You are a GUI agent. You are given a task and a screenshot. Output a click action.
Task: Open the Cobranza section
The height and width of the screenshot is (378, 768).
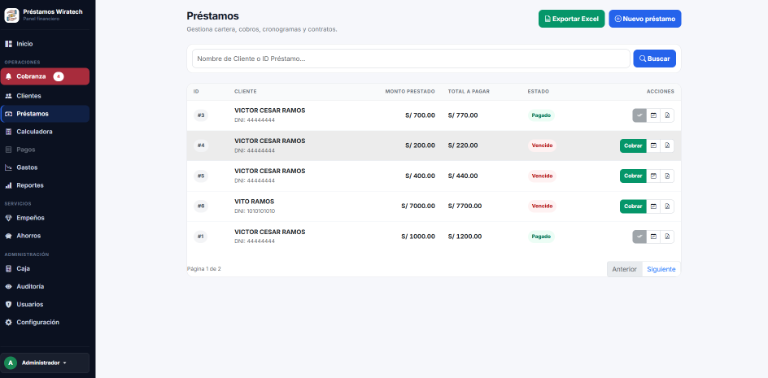pos(45,76)
